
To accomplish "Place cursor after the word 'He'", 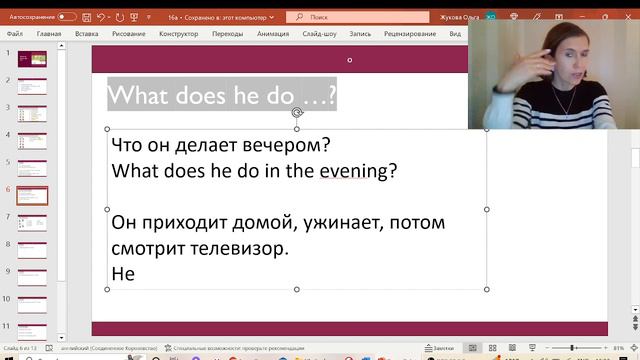I will coord(135,274).
